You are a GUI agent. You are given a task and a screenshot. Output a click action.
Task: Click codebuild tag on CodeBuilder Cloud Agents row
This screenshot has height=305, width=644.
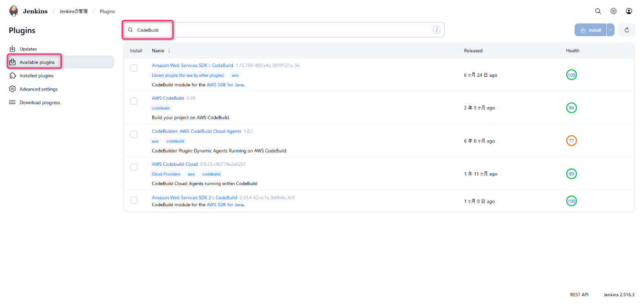pyautogui.click(x=175, y=141)
